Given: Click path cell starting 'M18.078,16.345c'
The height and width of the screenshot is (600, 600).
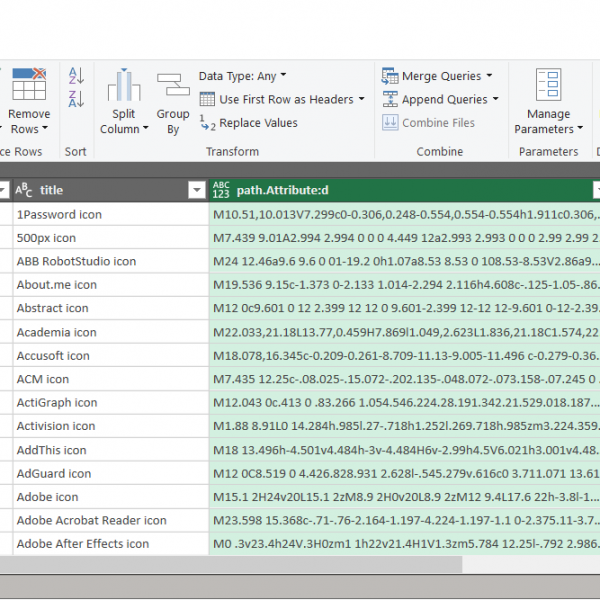Looking at the screenshot, I should [x=405, y=355].
